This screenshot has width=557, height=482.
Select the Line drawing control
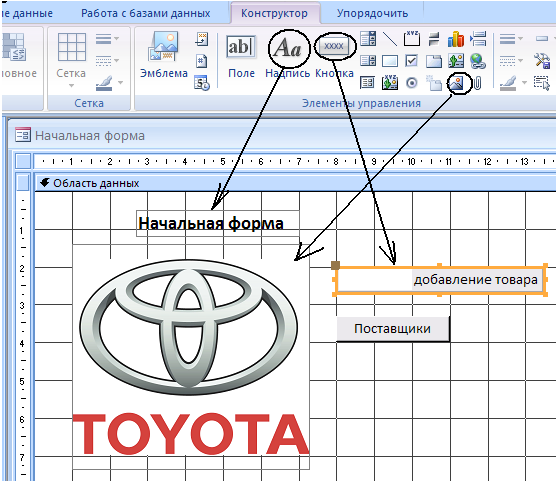390,39
